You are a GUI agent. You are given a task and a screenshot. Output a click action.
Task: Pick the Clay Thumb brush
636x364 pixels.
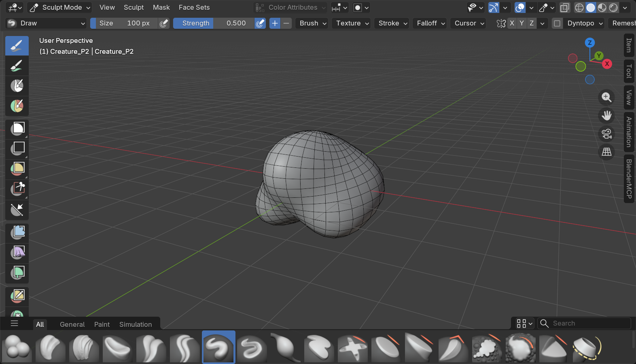[117, 348]
